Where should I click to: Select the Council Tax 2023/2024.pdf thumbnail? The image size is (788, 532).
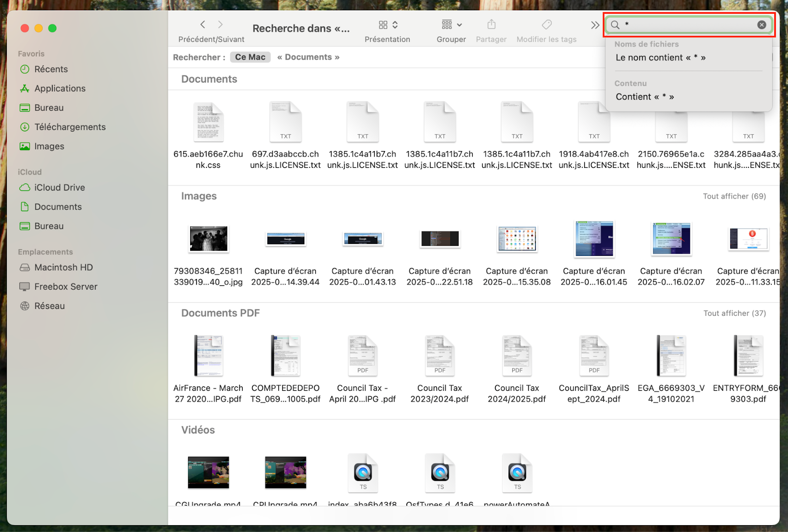click(x=440, y=356)
